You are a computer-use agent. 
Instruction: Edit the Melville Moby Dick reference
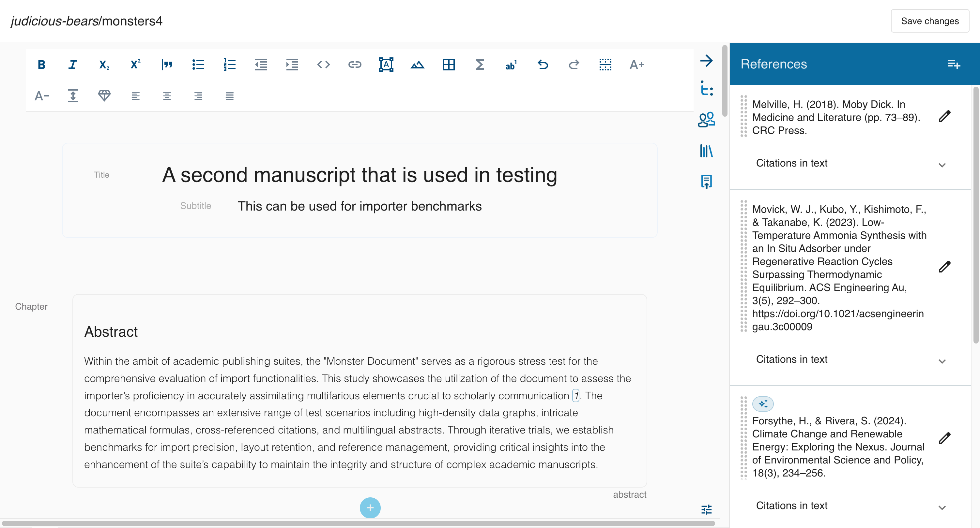(946, 116)
